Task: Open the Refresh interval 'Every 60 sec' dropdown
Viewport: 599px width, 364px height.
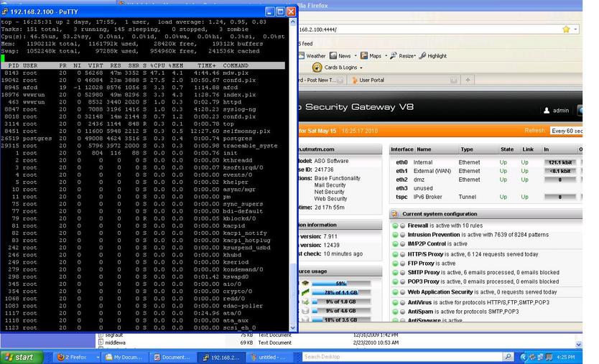Action: click(566, 131)
